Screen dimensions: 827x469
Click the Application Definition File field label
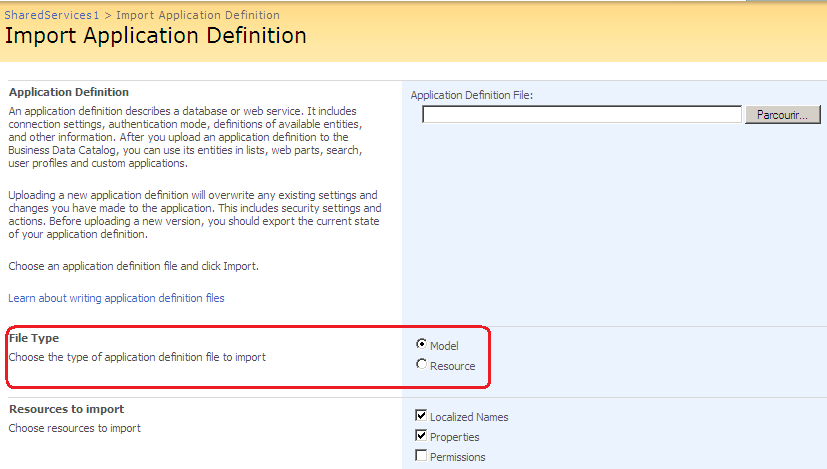(x=472, y=95)
